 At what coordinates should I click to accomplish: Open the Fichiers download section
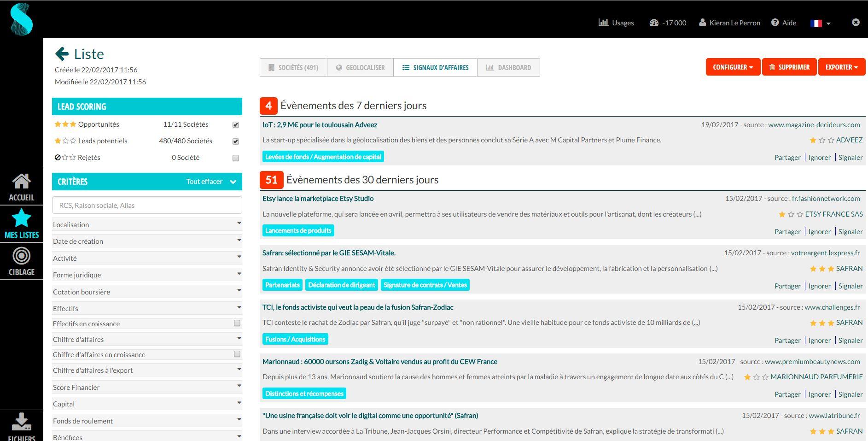(x=21, y=424)
